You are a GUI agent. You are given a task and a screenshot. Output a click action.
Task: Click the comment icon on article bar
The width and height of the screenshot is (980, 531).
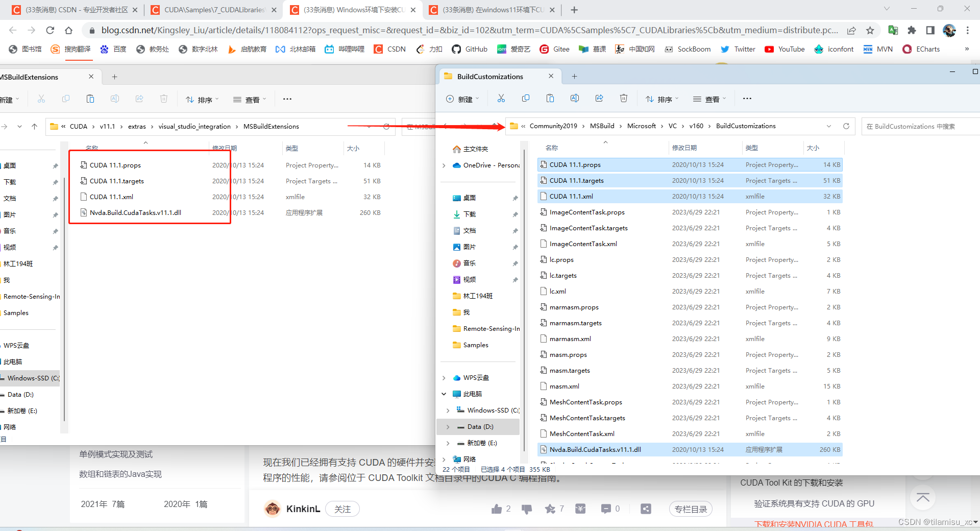(606, 509)
